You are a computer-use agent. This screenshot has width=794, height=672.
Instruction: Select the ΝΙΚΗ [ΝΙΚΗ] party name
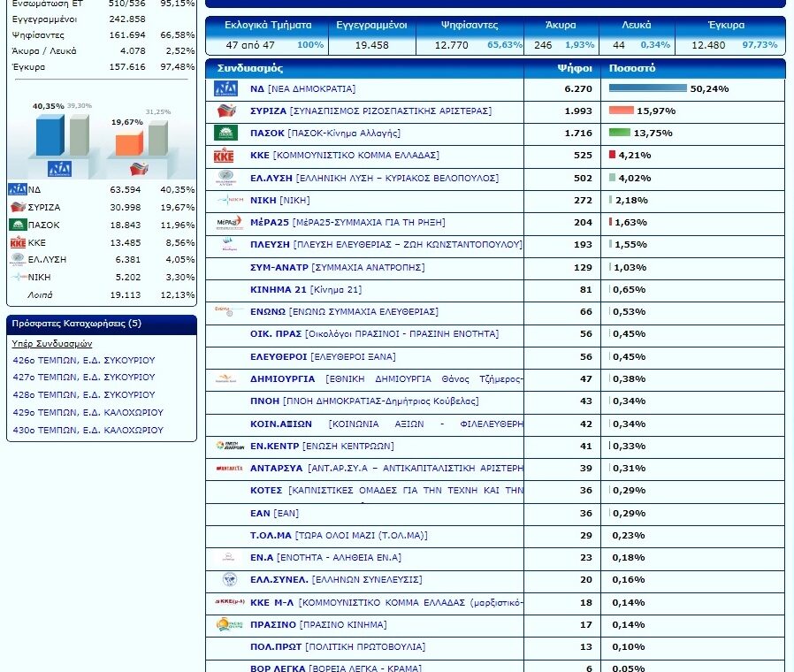point(280,200)
